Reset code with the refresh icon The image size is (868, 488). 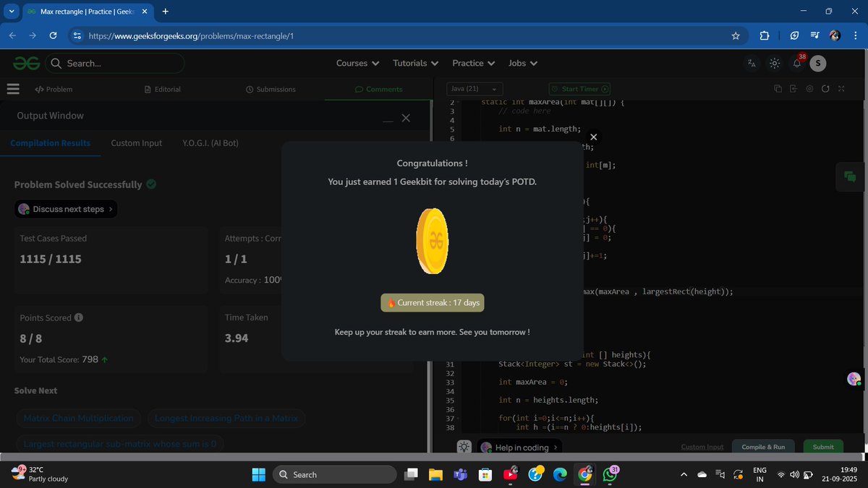pos(825,89)
